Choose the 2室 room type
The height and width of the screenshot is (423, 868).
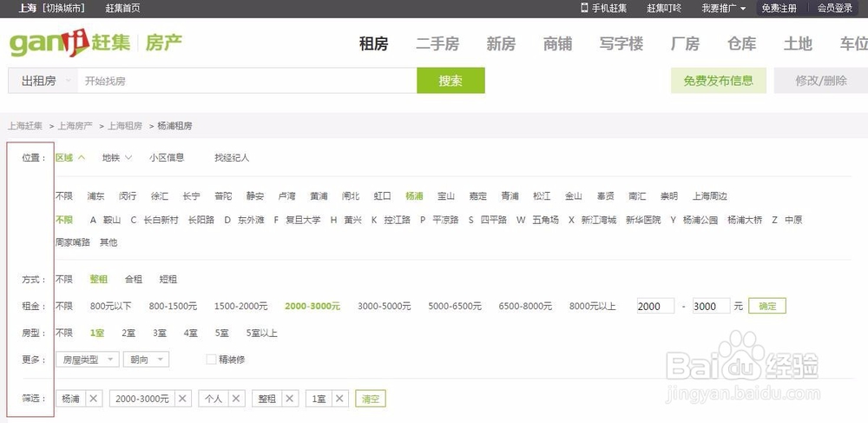tap(129, 334)
